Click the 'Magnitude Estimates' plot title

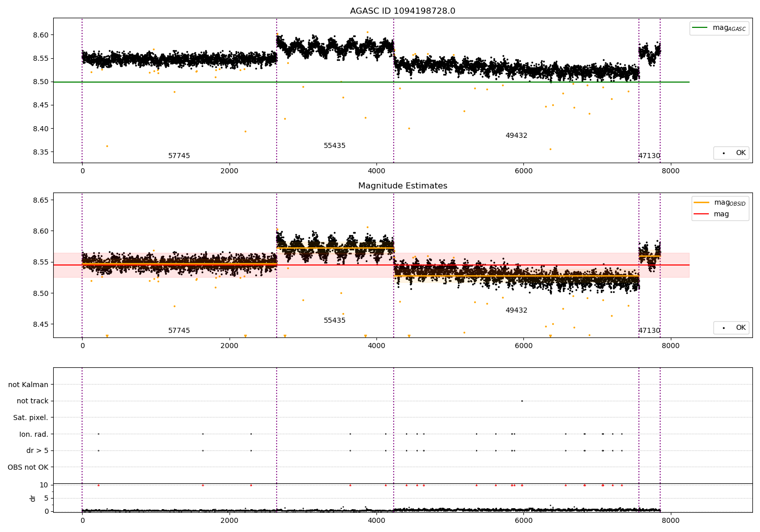402,186
